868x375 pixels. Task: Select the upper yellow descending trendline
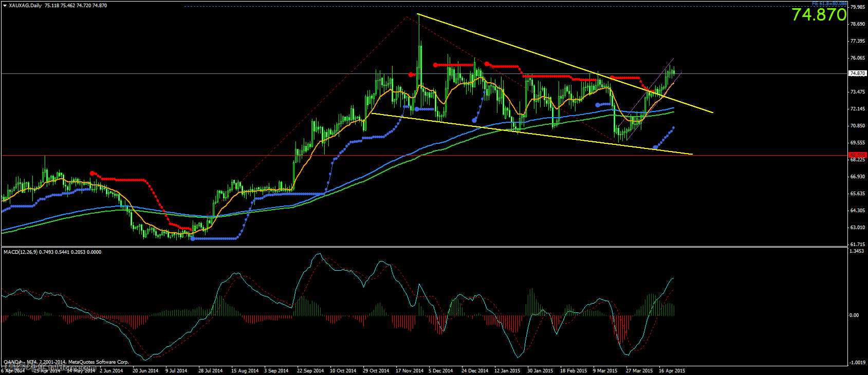point(565,63)
